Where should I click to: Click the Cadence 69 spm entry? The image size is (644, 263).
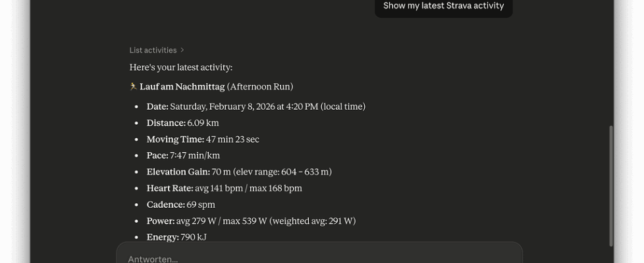click(x=181, y=204)
